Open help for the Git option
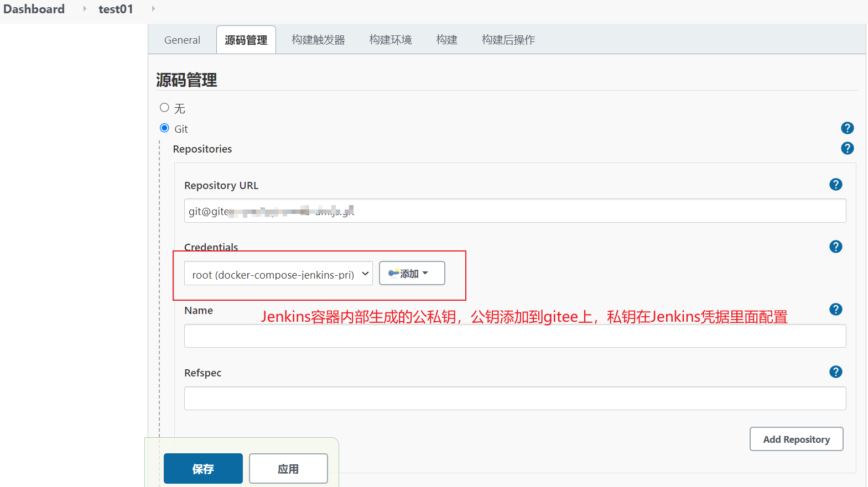The image size is (868, 487). [x=847, y=128]
